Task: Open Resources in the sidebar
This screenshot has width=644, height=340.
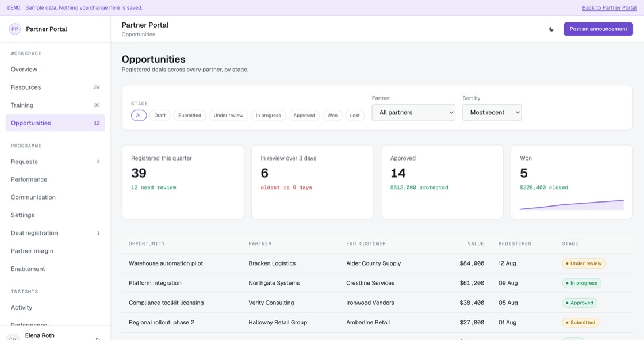Action: (x=55, y=87)
